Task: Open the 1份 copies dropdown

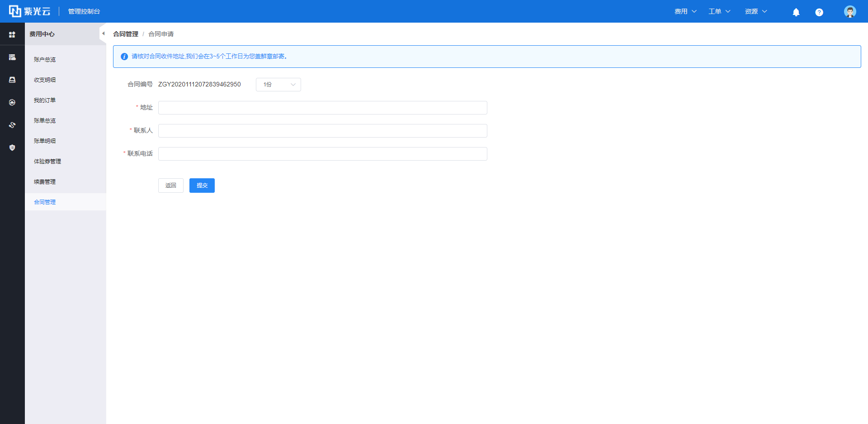Action: [278, 85]
